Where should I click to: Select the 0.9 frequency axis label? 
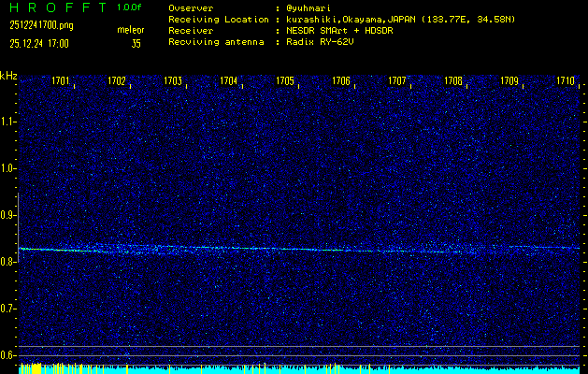(8, 215)
